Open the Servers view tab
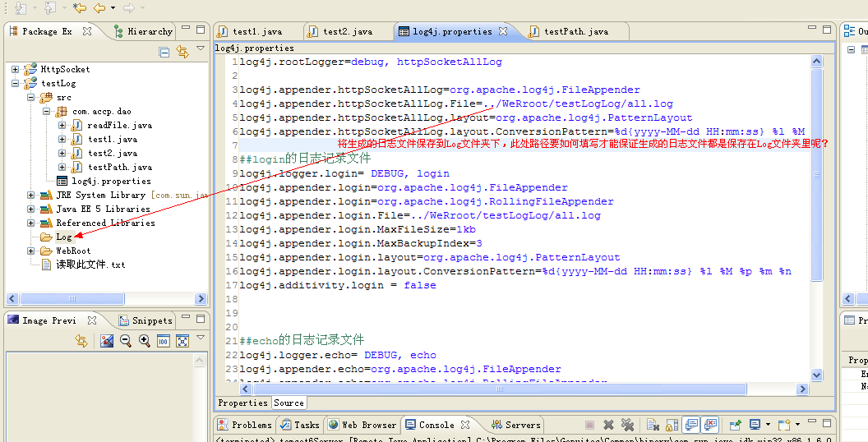The height and width of the screenshot is (442, 868). (x=522, y=425)
